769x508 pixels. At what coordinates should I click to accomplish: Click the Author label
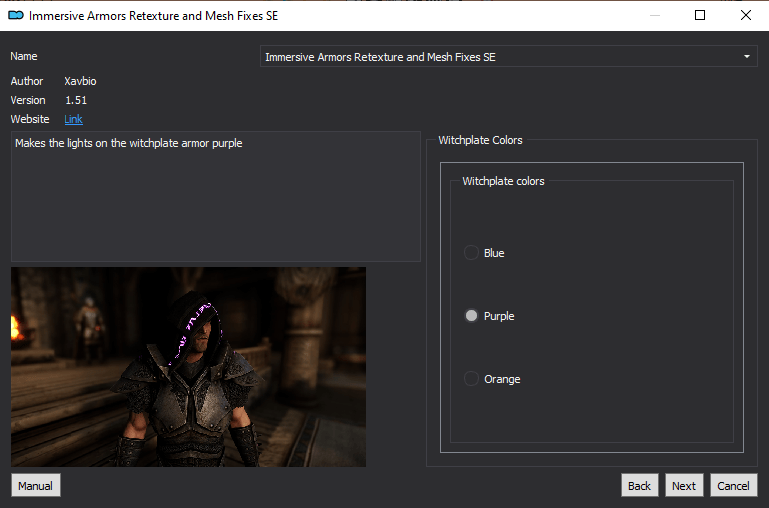pyautogui.click(x=27, y=81)
